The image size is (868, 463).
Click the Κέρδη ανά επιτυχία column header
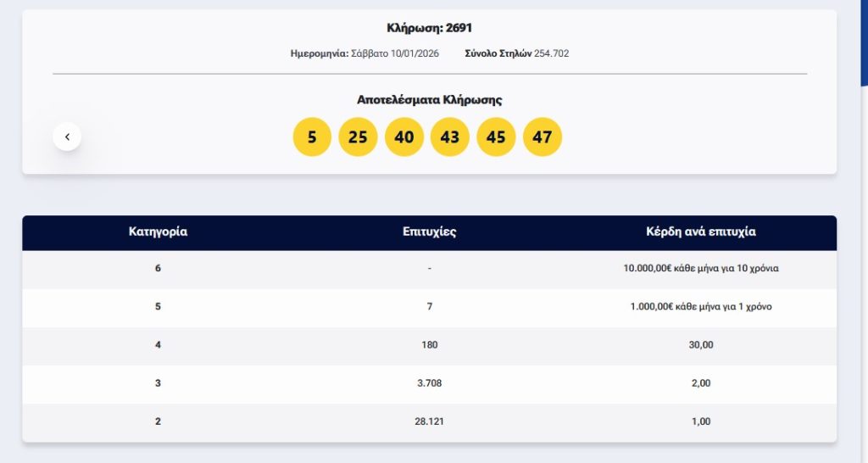(x=700, y=231)
